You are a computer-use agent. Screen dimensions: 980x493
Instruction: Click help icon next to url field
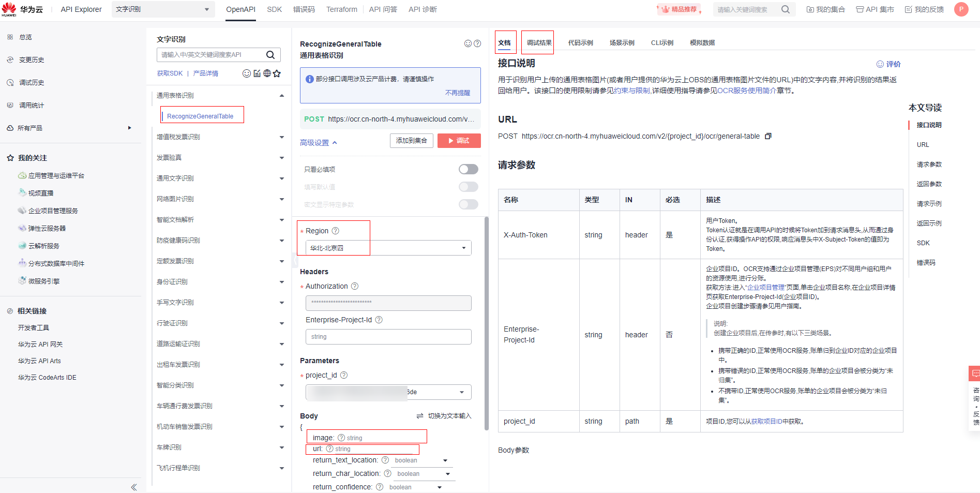tap(329, 449)
